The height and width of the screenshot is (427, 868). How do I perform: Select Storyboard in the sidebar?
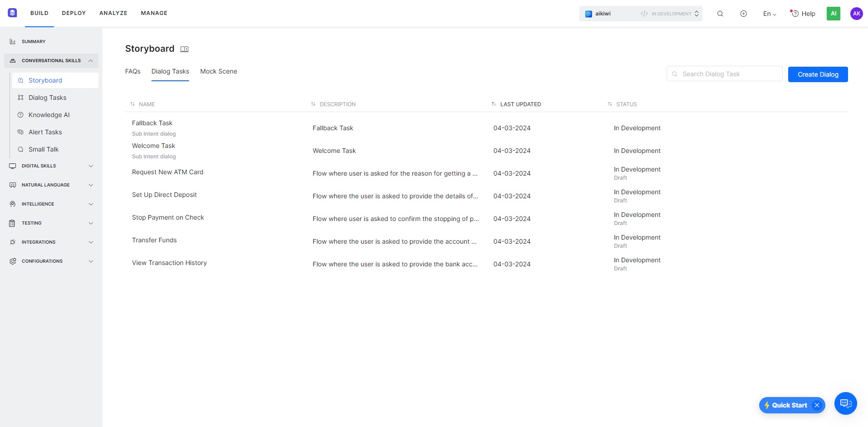tap(55, 80)
